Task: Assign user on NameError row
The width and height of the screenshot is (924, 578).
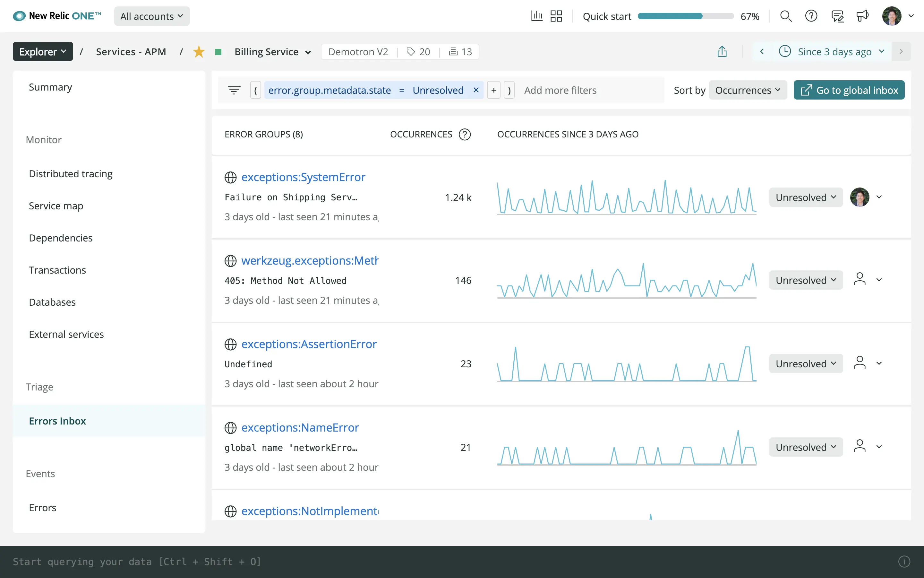Action: click(x=860, y=446)
